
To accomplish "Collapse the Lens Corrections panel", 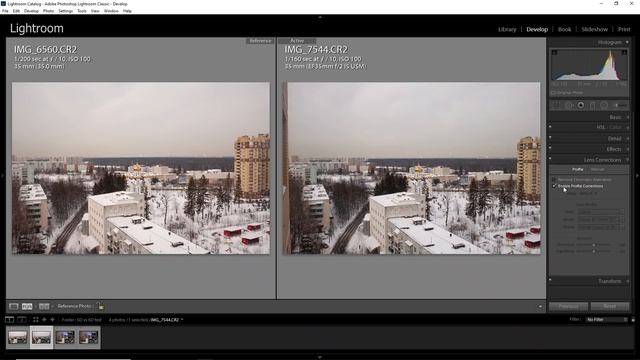I will 627,160.
